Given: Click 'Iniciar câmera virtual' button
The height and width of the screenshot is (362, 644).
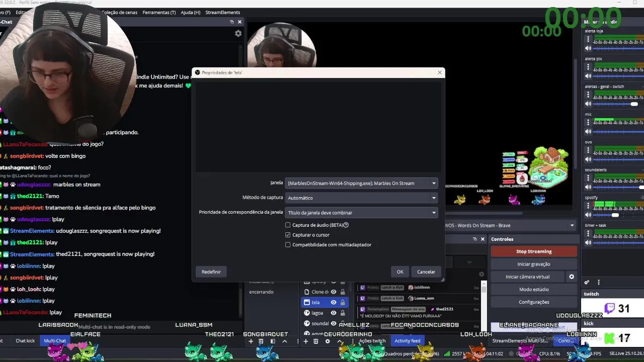Looking at the screenshot, I should (527, 277).
